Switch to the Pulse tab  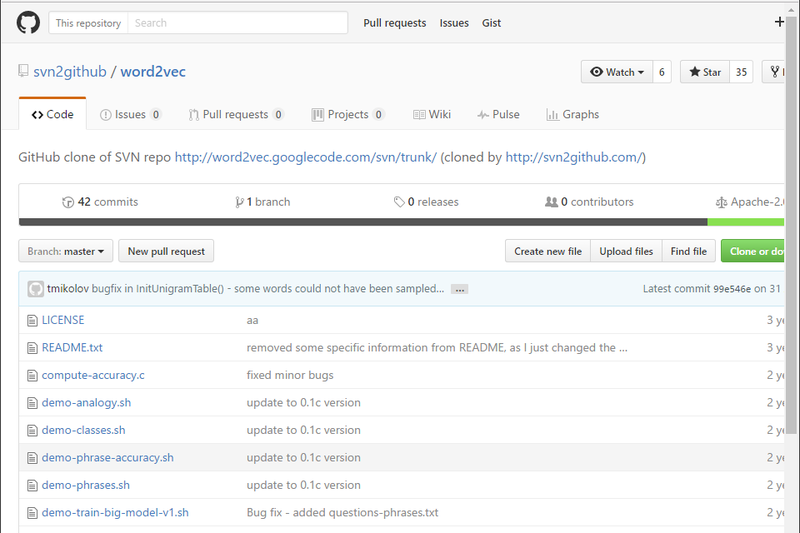498,114
